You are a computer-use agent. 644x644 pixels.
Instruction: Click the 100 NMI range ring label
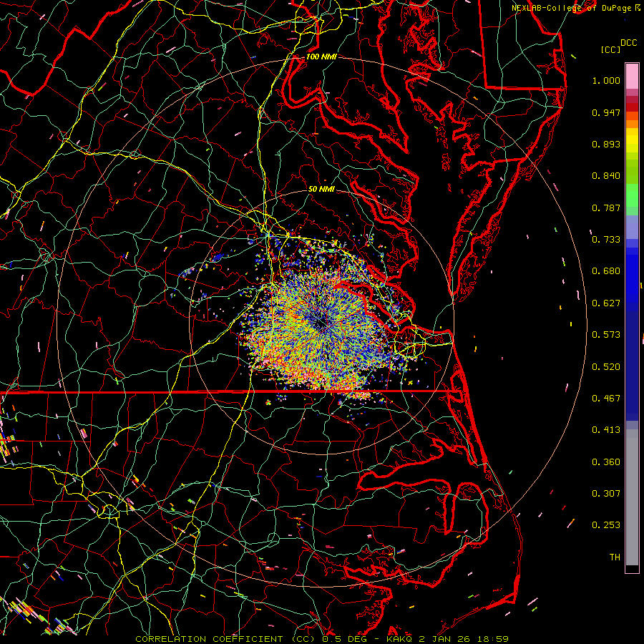tap(321, 57)
